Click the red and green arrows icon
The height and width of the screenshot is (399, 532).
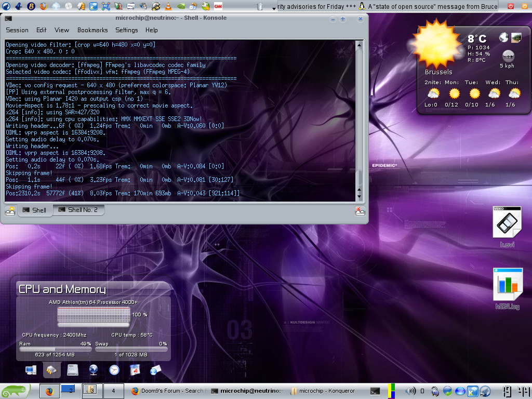(x=118, y=6)
